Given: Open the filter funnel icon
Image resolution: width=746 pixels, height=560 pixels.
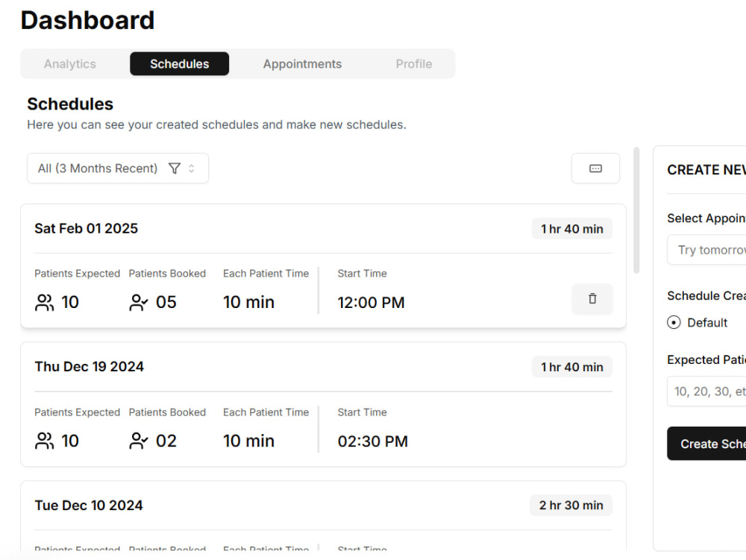Looking at the screenshot, I should (x=175, y=168).
